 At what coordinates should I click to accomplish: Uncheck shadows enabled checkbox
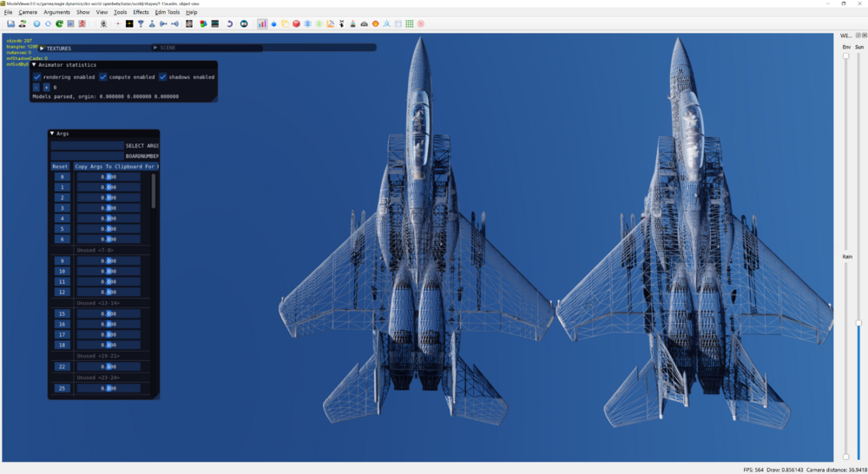(163, 77)
